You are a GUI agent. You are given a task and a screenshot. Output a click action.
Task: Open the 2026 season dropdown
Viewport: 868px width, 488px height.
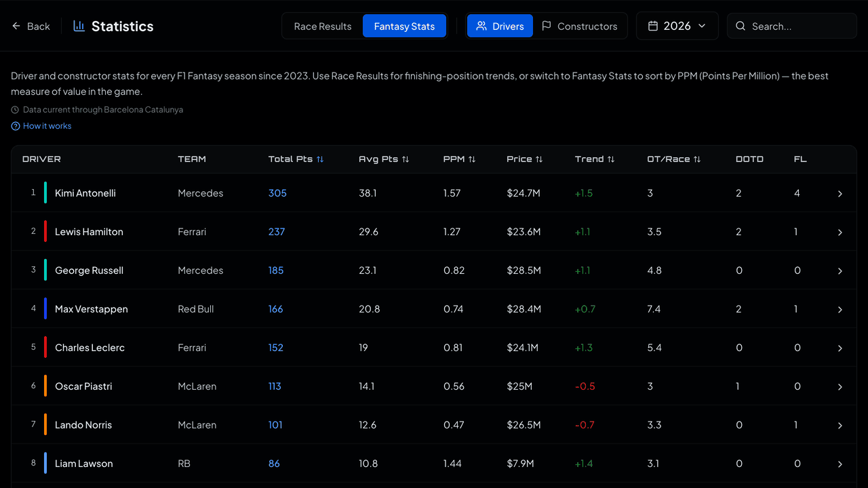coord(677,26)
